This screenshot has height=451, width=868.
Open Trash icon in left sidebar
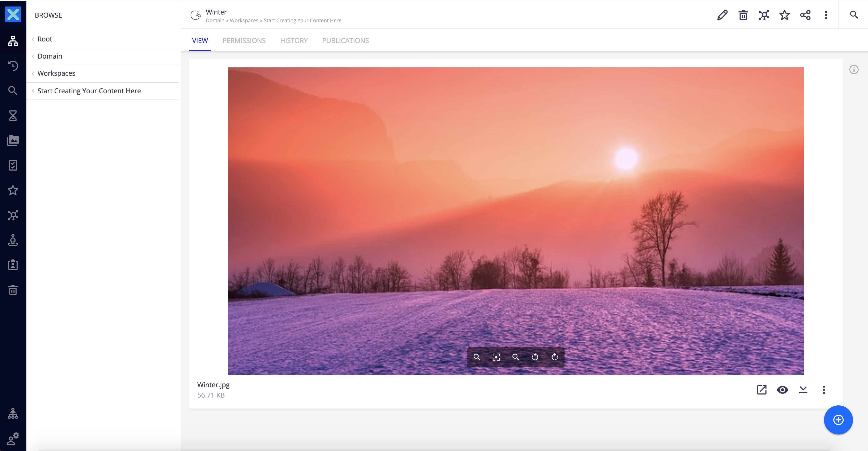[13, 290]
